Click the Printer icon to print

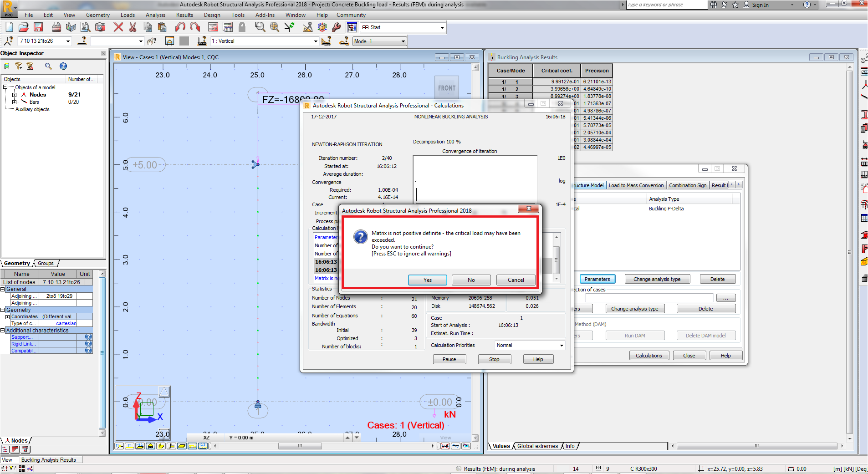click(x=56, y=27)
